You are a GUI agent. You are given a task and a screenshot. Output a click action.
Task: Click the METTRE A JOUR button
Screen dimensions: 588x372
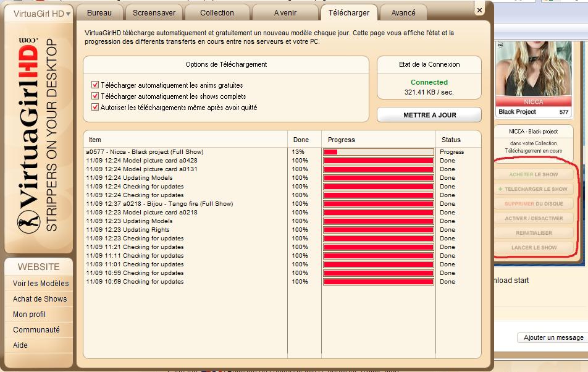click(x=429, y=115)
